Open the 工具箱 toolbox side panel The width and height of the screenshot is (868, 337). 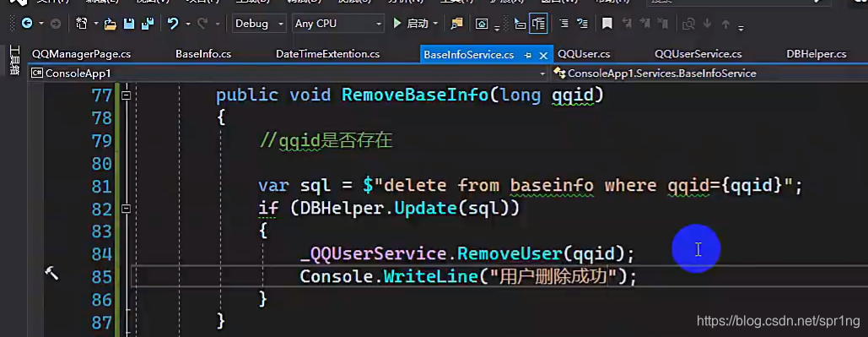click(15, 61)
